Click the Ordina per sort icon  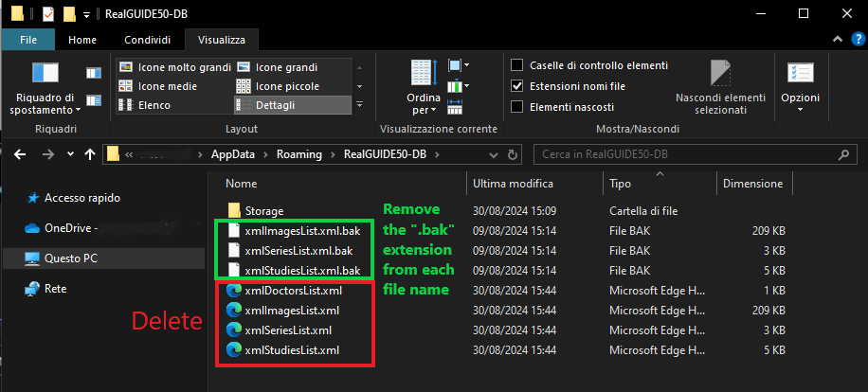[x=424, y=76]
